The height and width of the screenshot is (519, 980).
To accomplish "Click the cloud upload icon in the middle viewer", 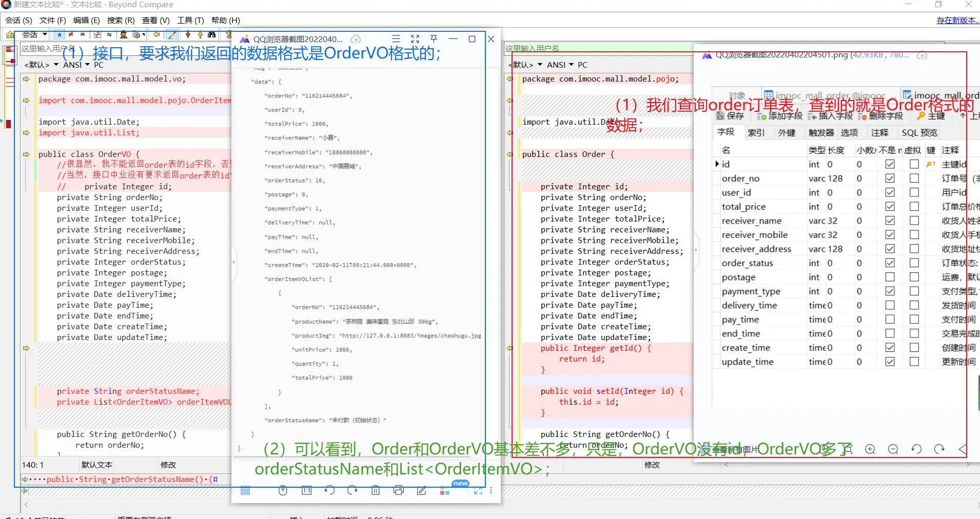I will (x=356, y=39).
